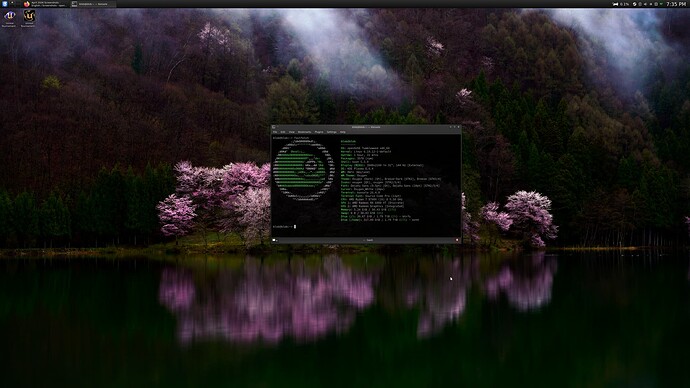Open the Konsole Plugins menu
Image resolution: width=690 pixels, height=388 pixels.
point(319,132)
